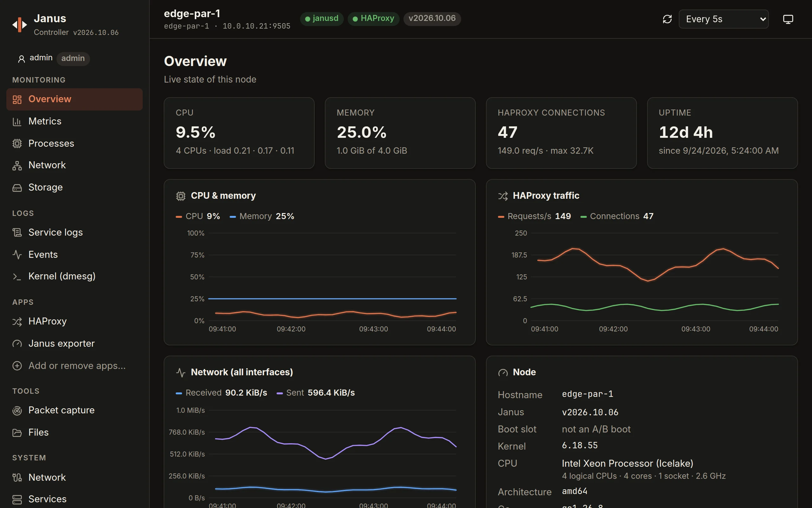This screenshot has height=508, width=812.
Task: Click the Janus exporter gauge icon
Action: (17, 344)
